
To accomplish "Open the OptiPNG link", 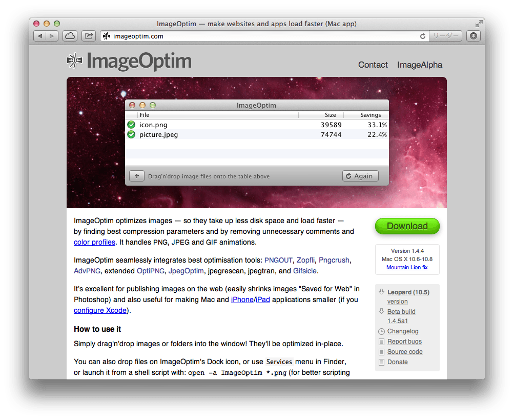I will (151, 271).
